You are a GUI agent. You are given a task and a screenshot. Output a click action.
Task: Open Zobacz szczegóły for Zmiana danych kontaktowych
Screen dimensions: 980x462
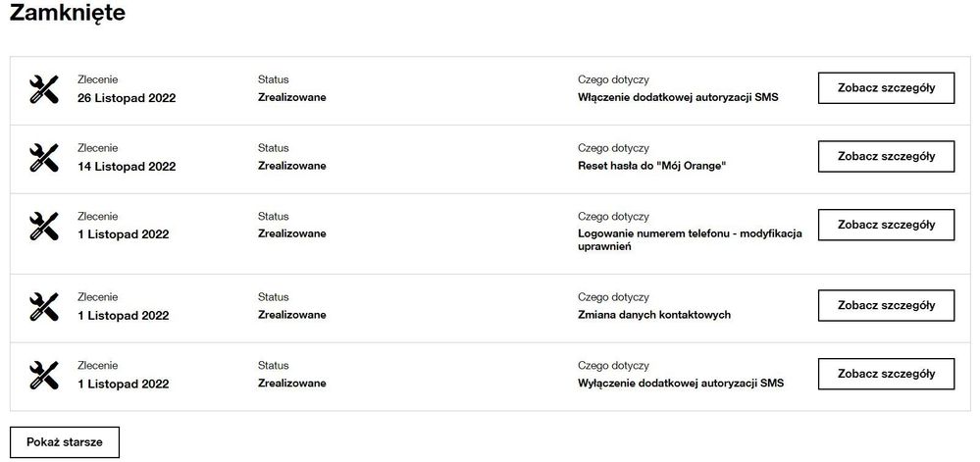886,305
